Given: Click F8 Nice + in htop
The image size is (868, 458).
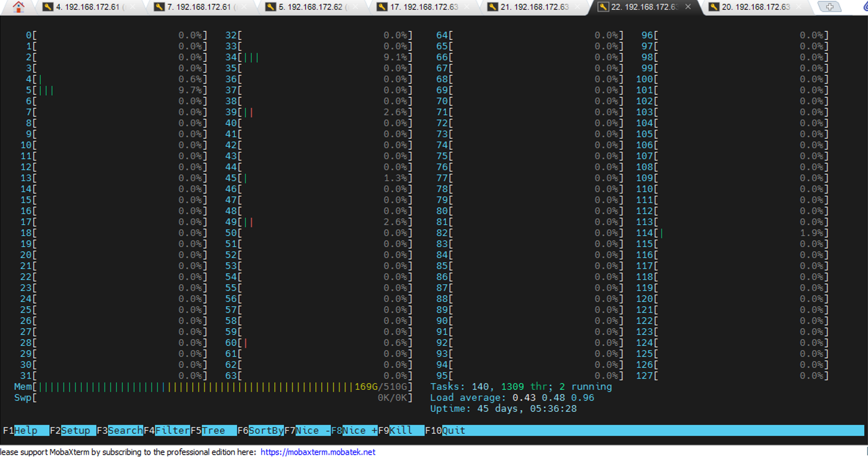Looking at the screenshot, I should pyautogui.click(x=354, y=430).
